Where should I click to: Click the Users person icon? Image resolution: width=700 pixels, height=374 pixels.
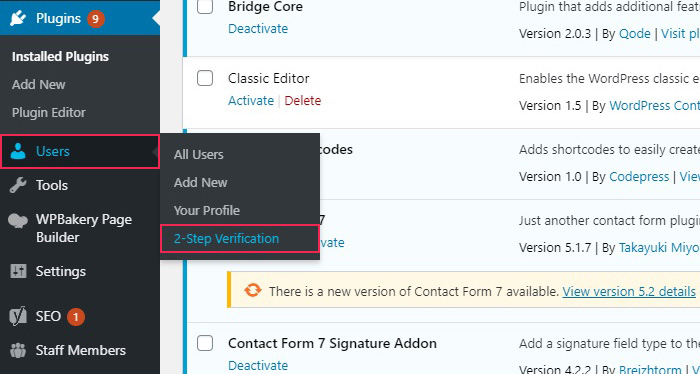tap(18, 151)
